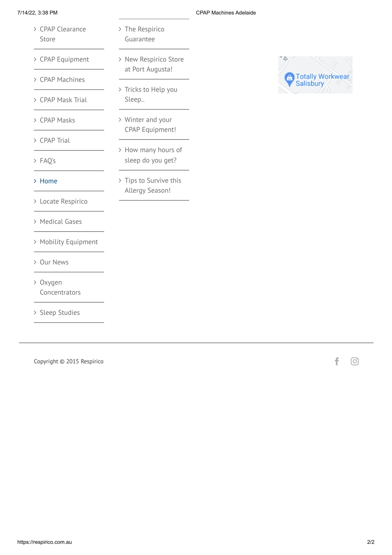392x555 pixels.
Task: Open the Instagram icon in footer
Action: coord(355,361)
